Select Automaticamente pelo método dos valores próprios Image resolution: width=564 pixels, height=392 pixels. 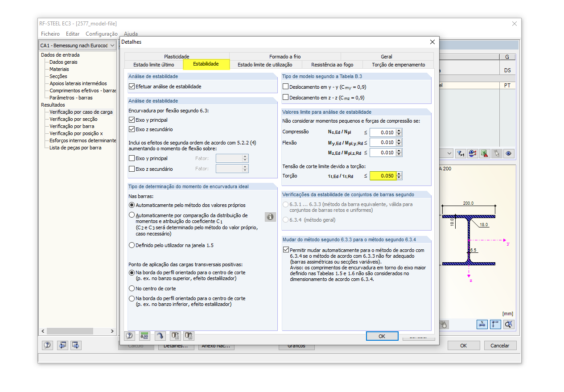click(132, 205)
